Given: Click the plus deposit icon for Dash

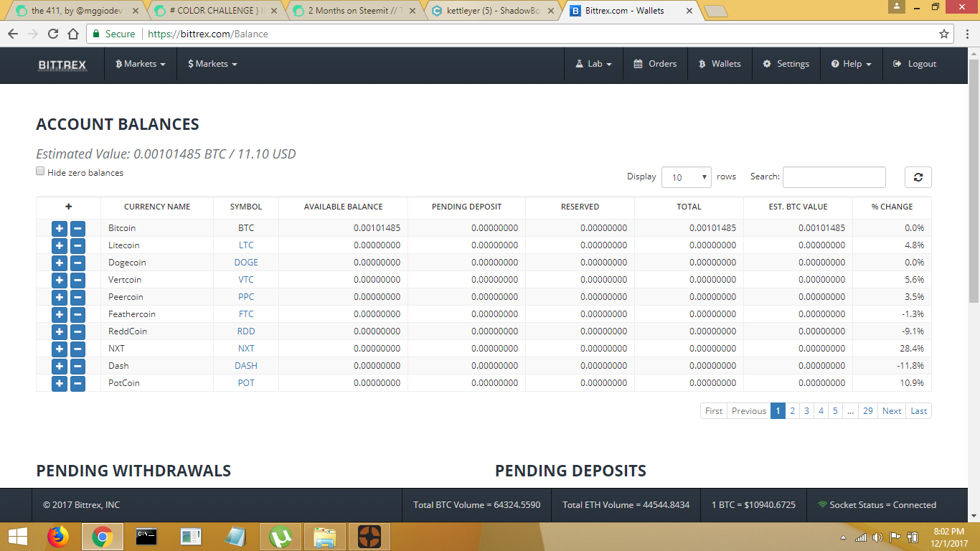Looking at the screenshot, I should [x=60, y=366].
